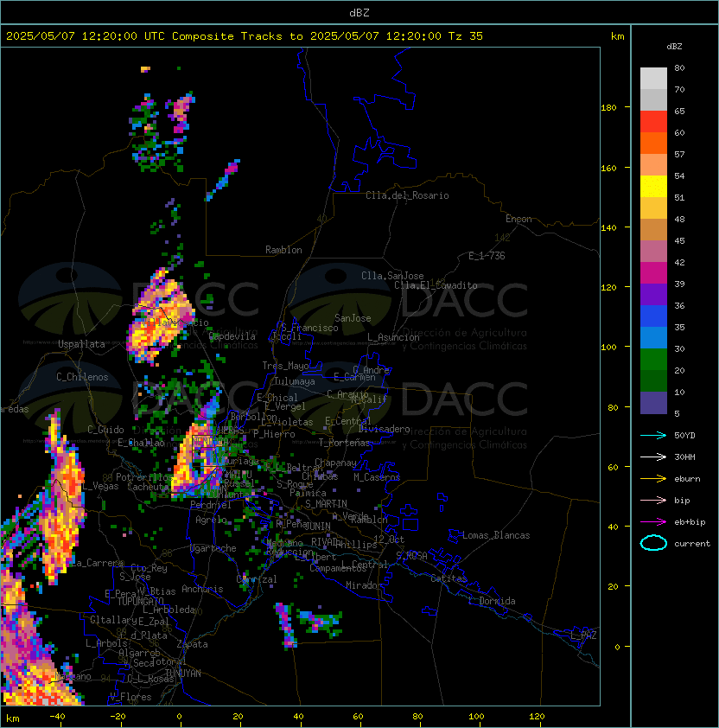
Task: Click the 65 value on the color scale
Action: click(x=679, y=111)
